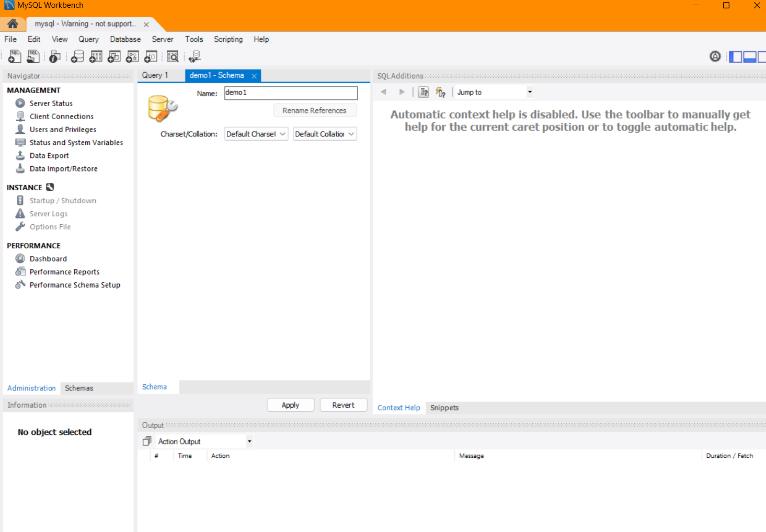Open the File menu

point(10,39)
